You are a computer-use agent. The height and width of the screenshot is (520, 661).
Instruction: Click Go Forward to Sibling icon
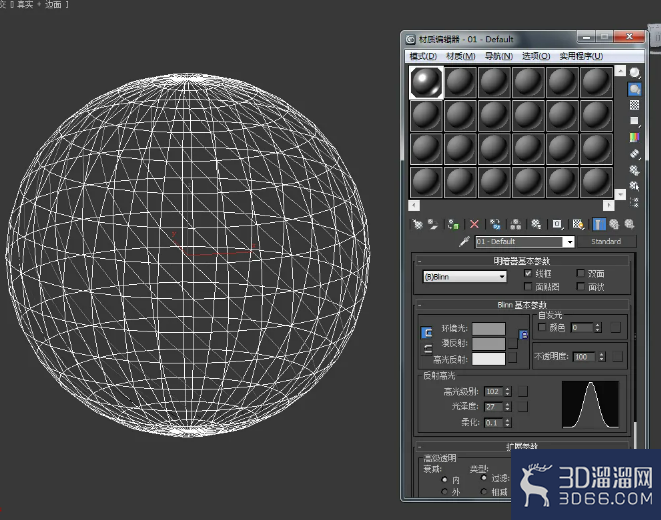[x=629, y=224]
